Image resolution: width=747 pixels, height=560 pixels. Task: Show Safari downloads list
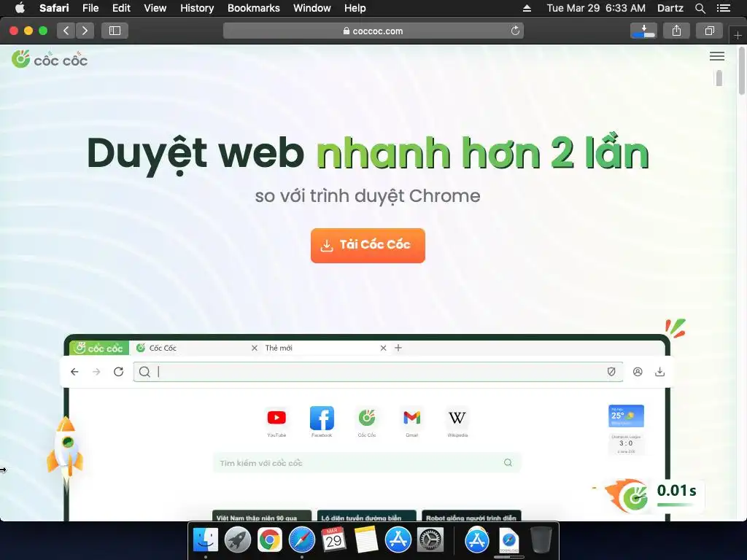pyautogui.click(x=643, y=31)
